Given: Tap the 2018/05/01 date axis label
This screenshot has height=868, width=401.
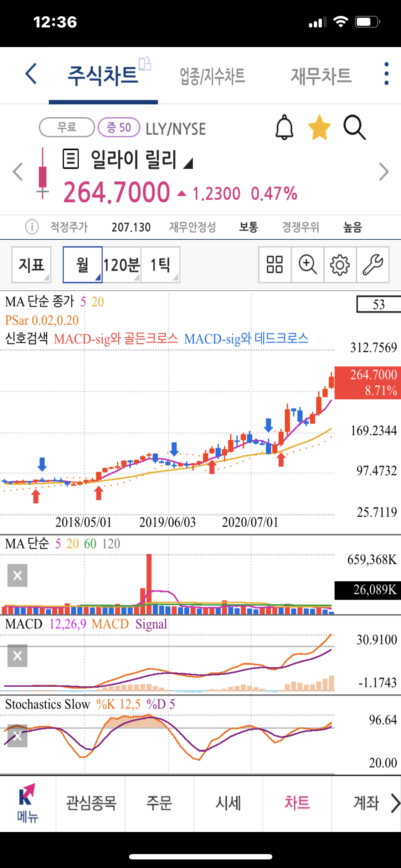Looking at the screenshot, I should pyautogui.click(x=83, y=522).
